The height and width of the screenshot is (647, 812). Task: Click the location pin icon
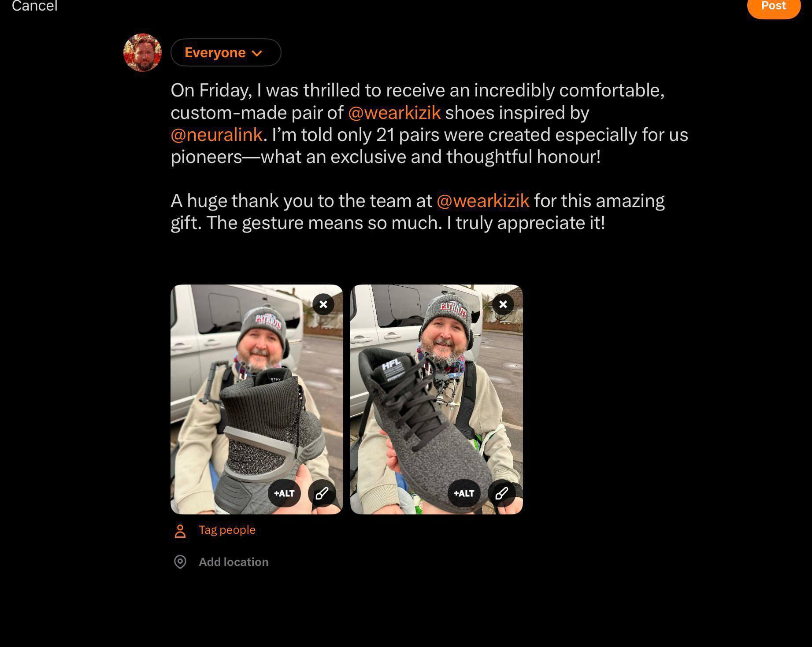coord(180,562)
